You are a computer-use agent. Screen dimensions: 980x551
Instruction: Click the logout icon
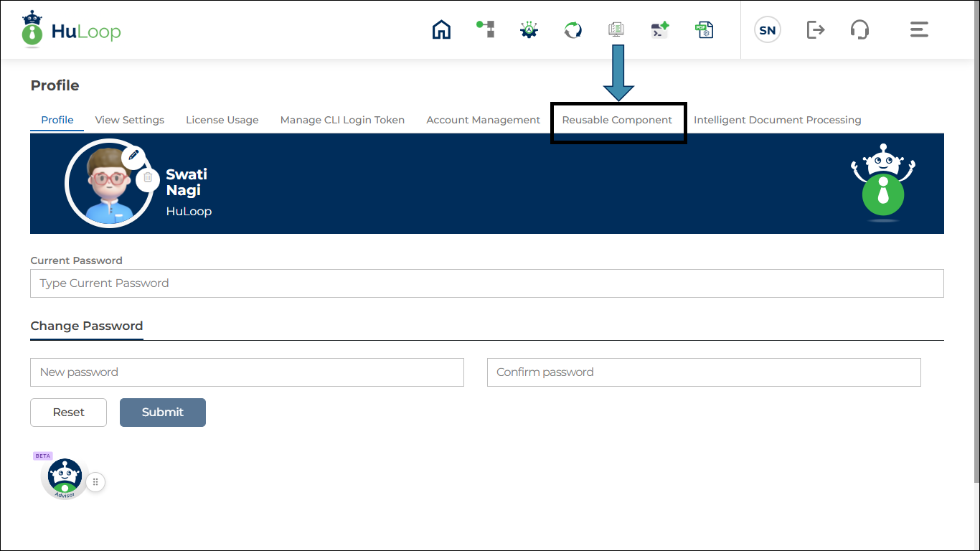[x=815, y=29]
